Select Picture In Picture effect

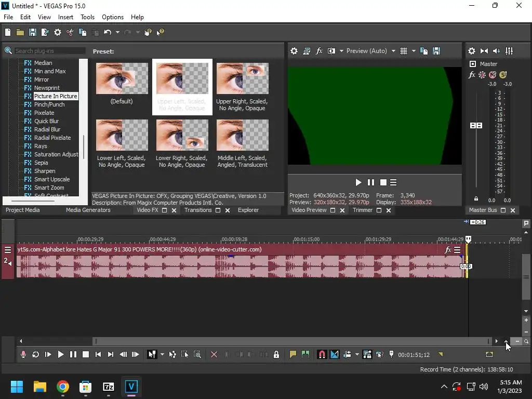[x=55, y=96]
